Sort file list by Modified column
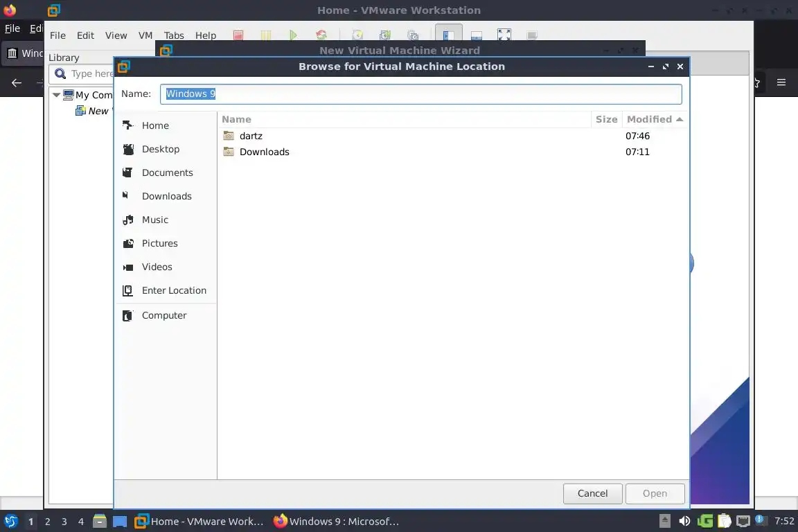This screenshot has width=798, height=532. tap(655, 119)
